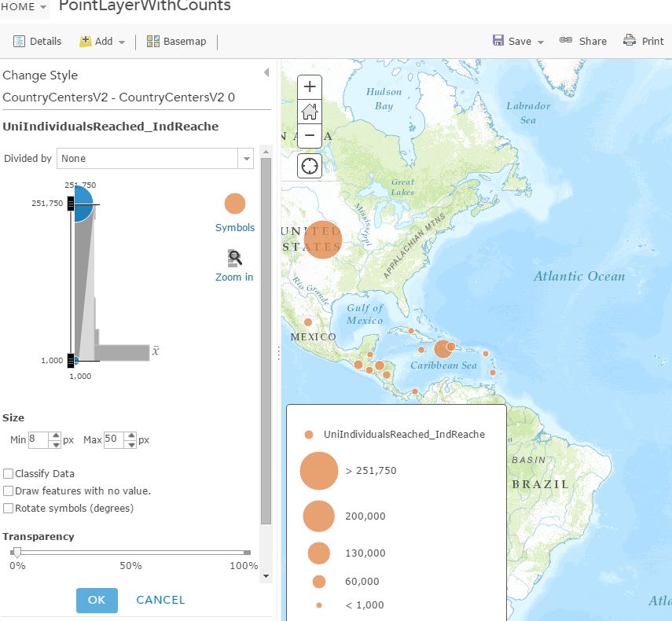The width and height of the screenshot is (672, 621).
Task: Click OK to apply style
Action: pyautogui.click(x=97, y=600)
